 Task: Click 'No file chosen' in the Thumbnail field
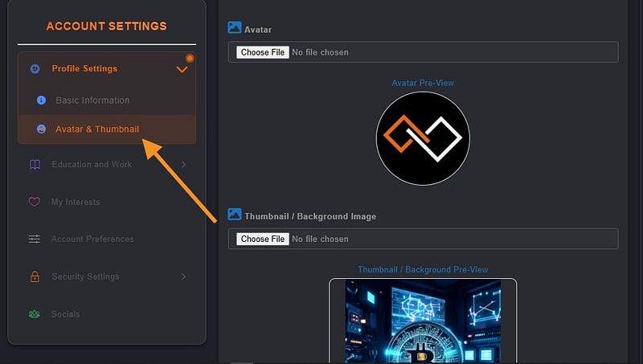(x=320, y=239)
